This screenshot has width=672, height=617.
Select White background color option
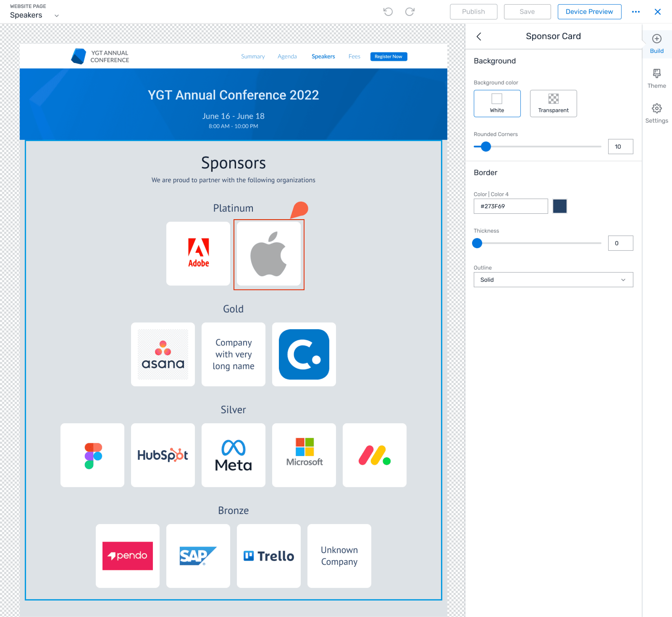(497, 103)
